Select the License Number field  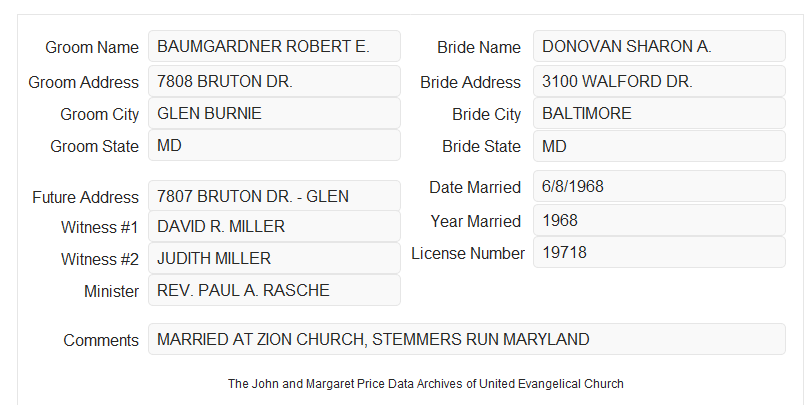[x=659, y=252]
